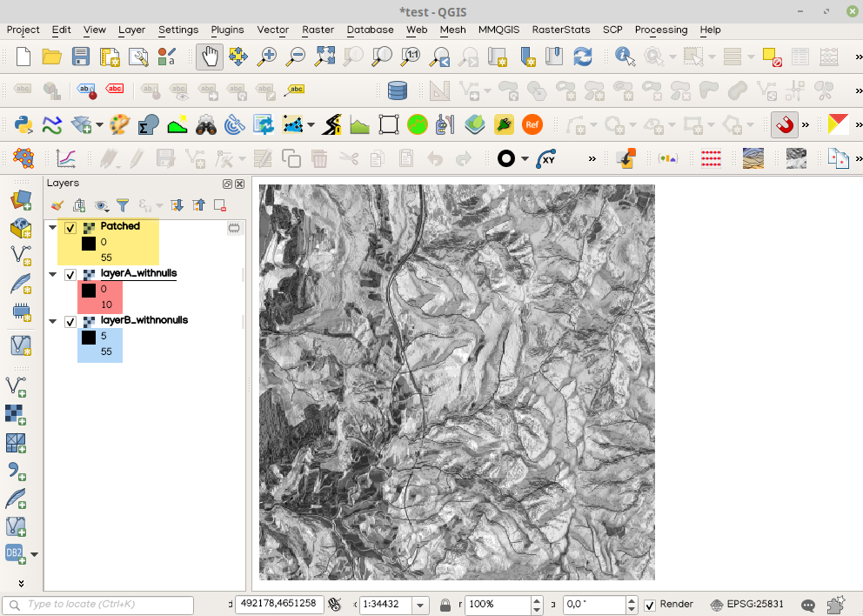Click the coordinate field 492178,4651258
Image resolution: width=863 pixels, height=616 pixels.
[279, 604]
